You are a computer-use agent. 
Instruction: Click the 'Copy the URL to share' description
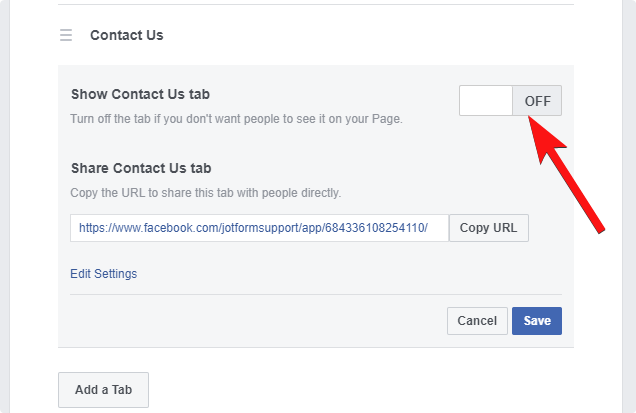[205, 192]
